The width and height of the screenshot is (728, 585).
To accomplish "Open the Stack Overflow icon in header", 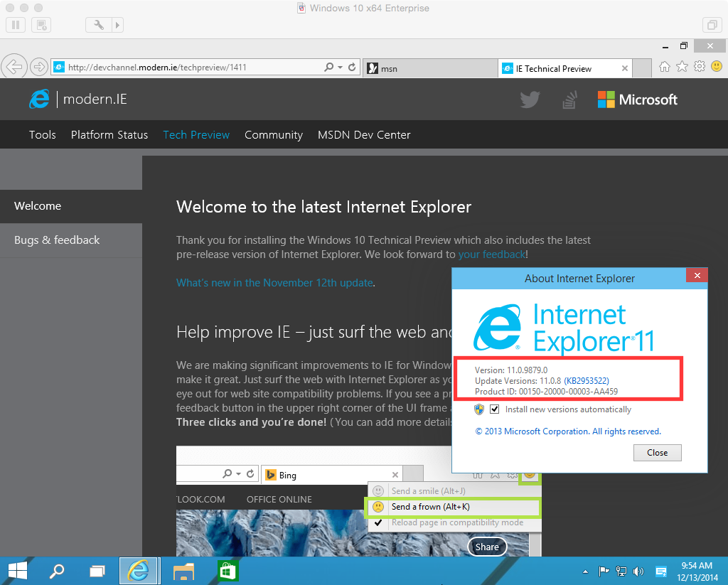I will pos(569,100).
